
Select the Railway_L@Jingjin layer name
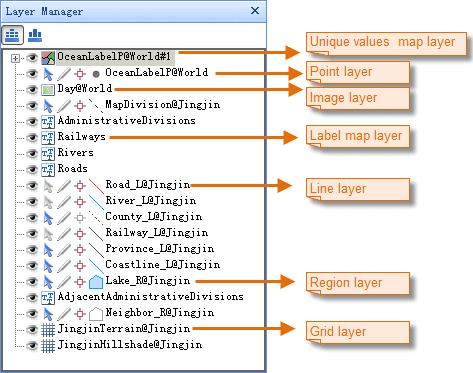point(157,233)
